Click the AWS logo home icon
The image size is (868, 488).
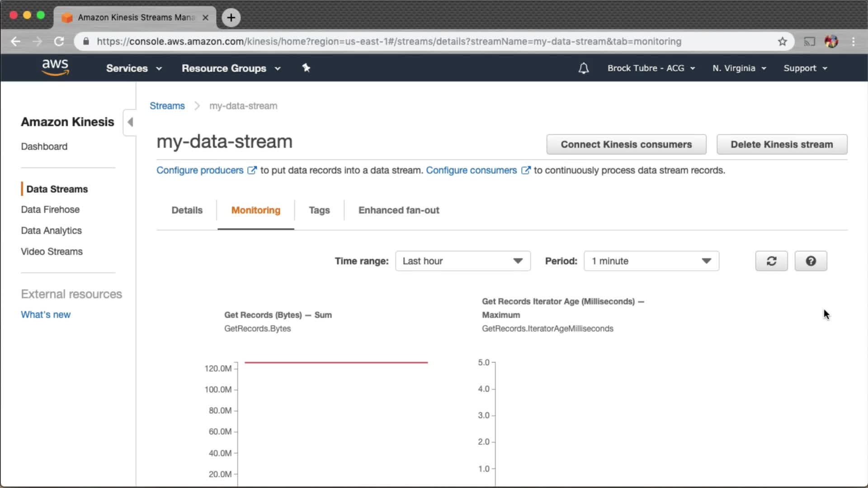tap(55, 67)
